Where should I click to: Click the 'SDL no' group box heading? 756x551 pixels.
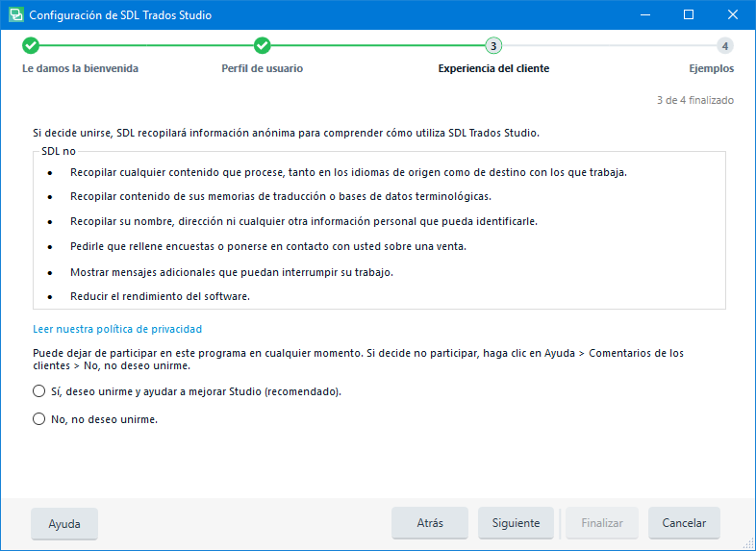[x=59, y=151]
